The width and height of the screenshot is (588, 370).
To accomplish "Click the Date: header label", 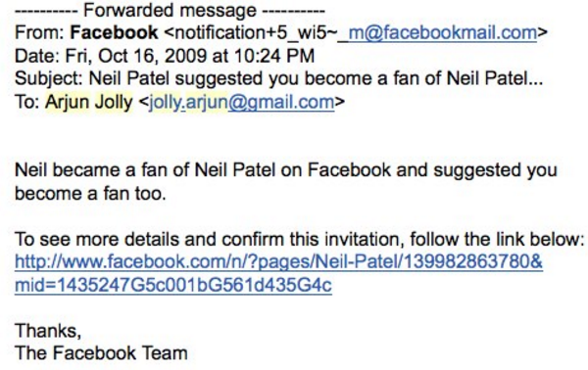I will pos(37,57).
